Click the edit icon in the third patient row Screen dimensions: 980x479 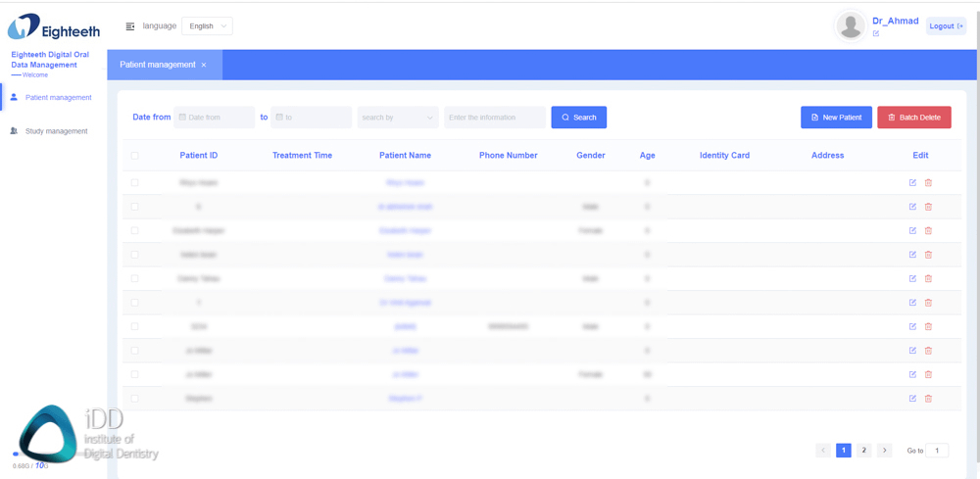(x=912, y=231)
